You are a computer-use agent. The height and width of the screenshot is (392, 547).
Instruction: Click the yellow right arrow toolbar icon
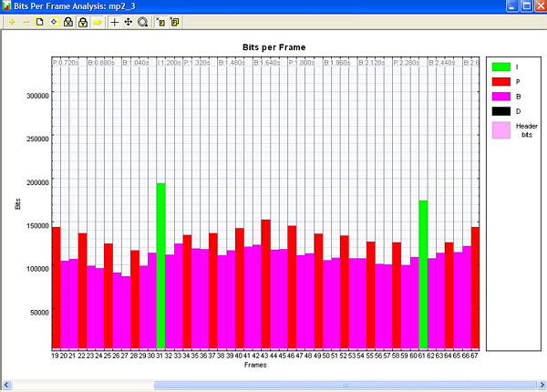point(98,20)
